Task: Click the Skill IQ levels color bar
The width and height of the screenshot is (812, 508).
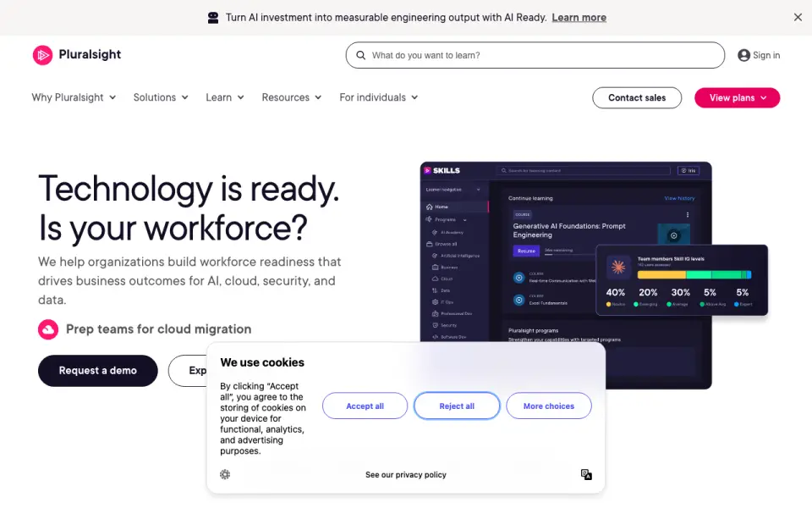Action: tap(694, 274)
